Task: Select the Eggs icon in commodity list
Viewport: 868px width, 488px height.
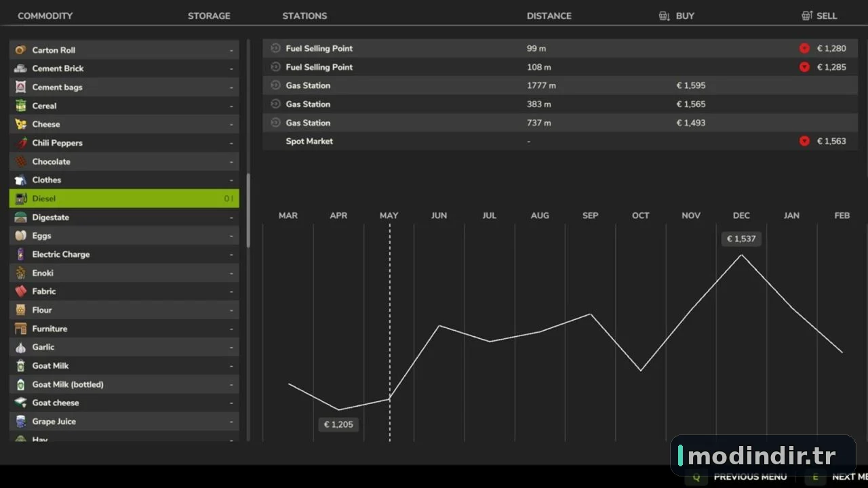Action: point(21,236)
